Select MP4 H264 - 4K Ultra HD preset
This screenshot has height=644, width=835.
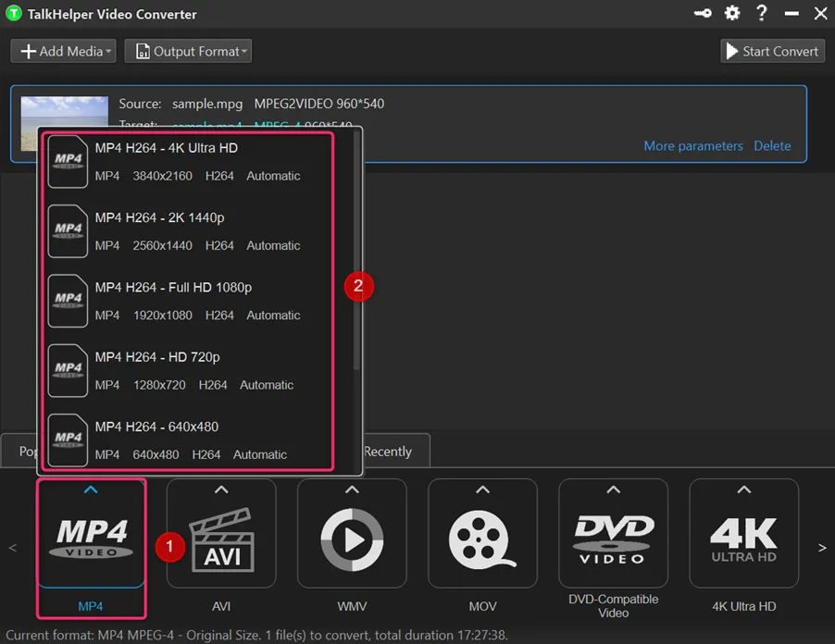coord(187,162)
